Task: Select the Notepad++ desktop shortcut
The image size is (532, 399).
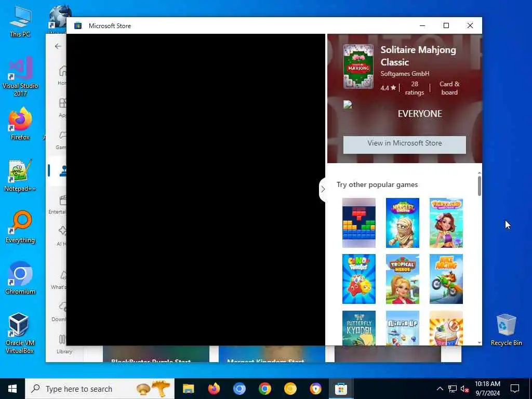Action: tap(20, 176)
